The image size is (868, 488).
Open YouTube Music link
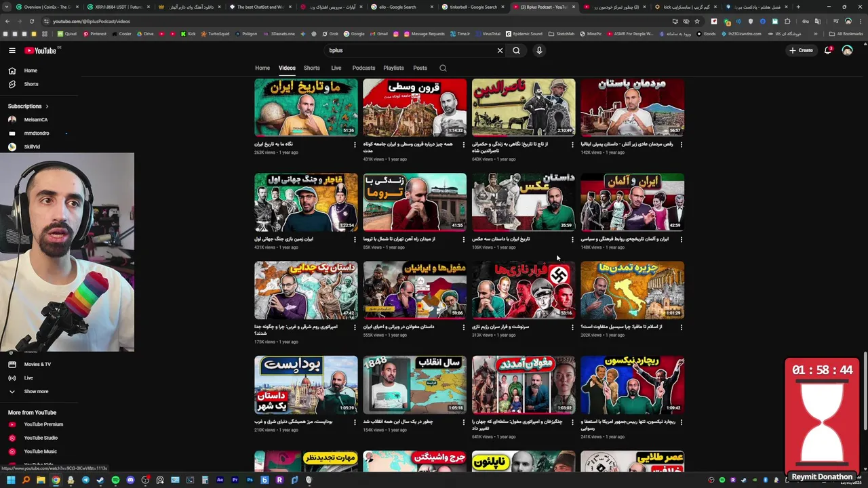(41, 451)
